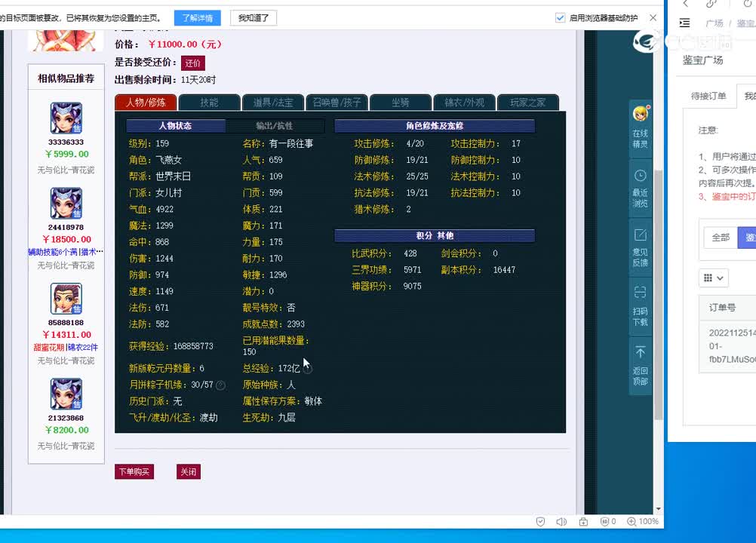Switch to the 锦衣/外观 tab
756x543 pixels.
(x=464, y=103)
